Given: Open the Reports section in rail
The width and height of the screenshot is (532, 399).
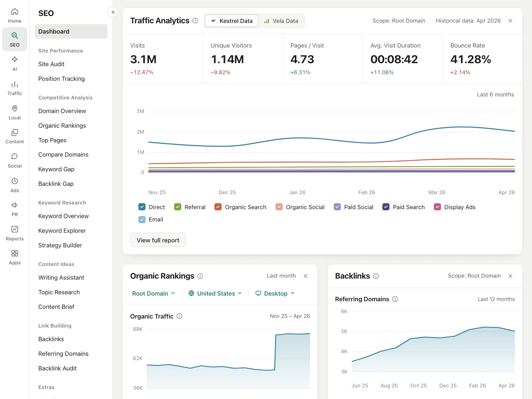Looking at the screenshot, I should 15,233.
